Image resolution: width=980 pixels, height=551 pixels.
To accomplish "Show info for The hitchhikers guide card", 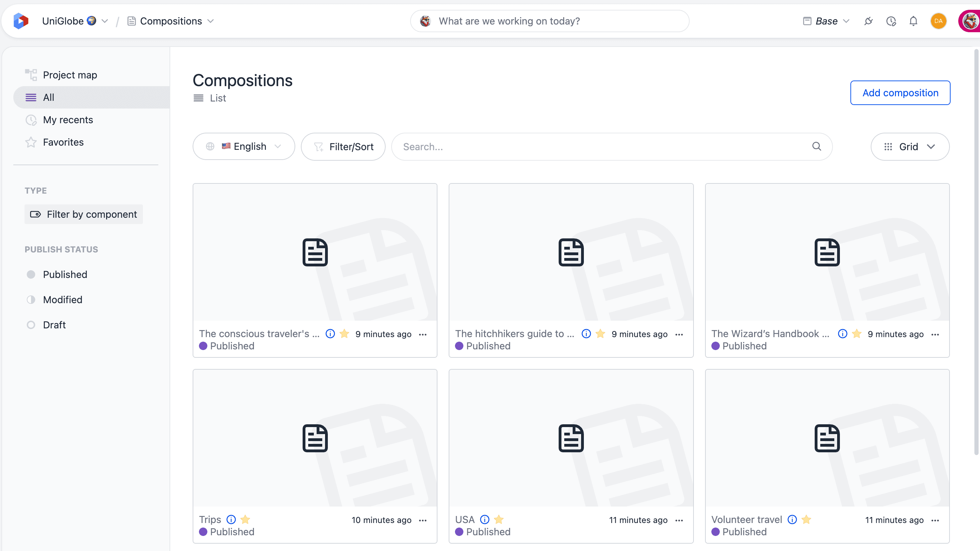I will [586, 334].
